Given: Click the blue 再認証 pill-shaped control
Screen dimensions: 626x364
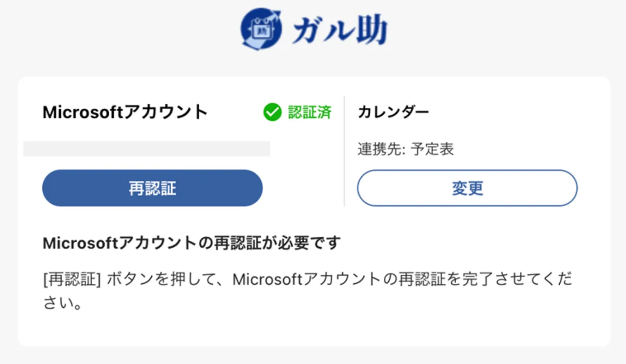Looking at the screenshot, I should (x=152, y=188).
